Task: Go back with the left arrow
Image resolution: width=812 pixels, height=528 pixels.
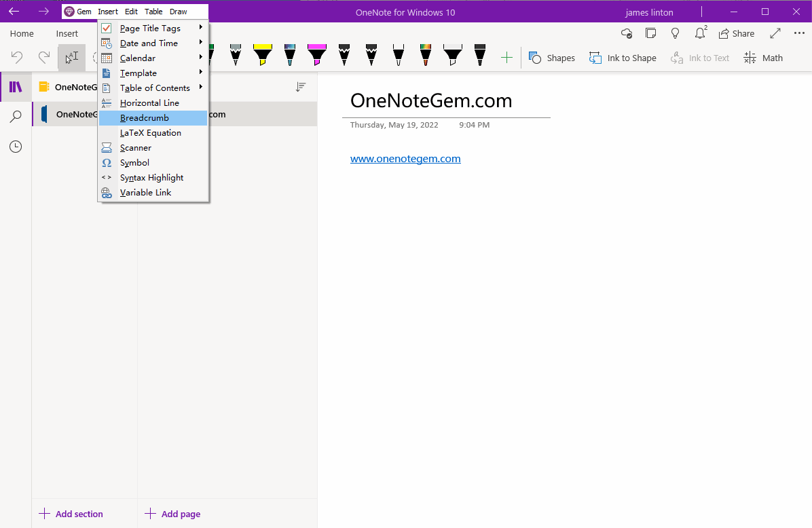Action: [14, 12]
